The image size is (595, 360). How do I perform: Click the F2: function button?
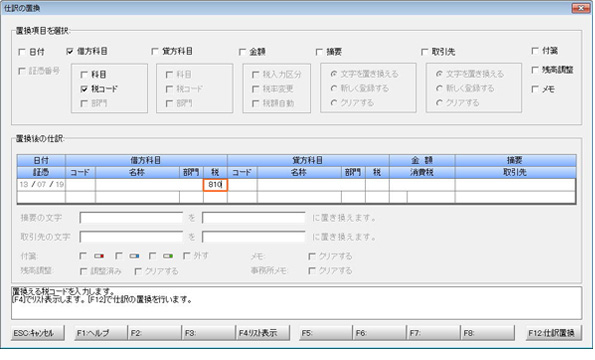point(154,333)
